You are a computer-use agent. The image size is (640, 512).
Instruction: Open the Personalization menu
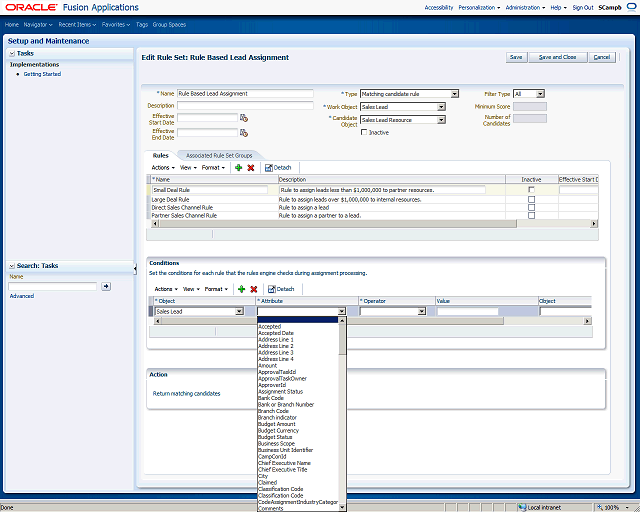point(479,7)
